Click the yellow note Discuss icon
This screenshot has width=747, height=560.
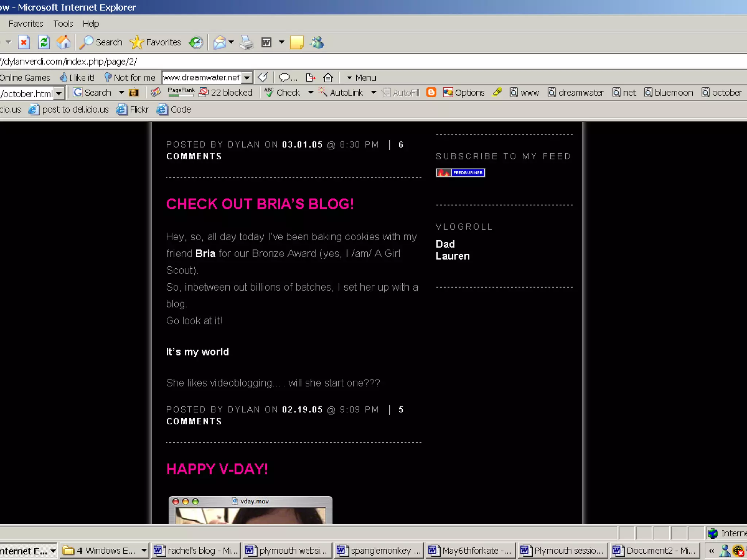pos(297,42)
